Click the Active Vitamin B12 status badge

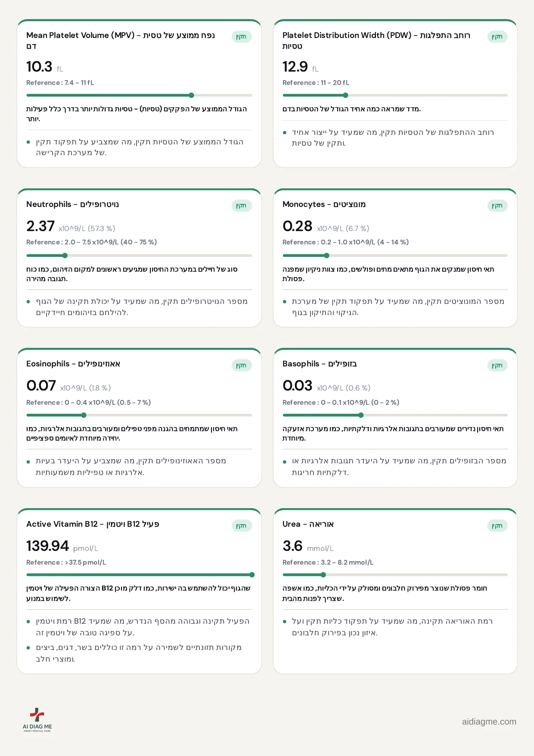coord(242,526)
